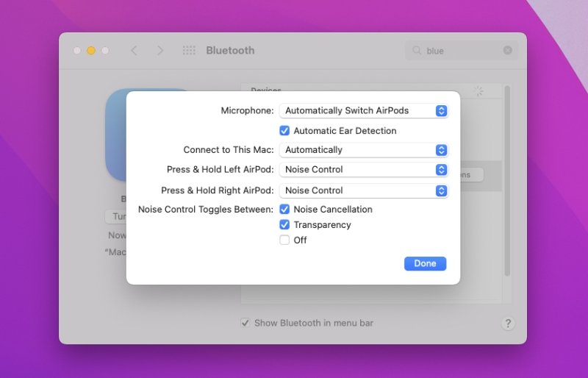Click the Bluetooth logo icon
Image resolution: width=588 pixels, height=378 pixels.
tap(115, 135)
